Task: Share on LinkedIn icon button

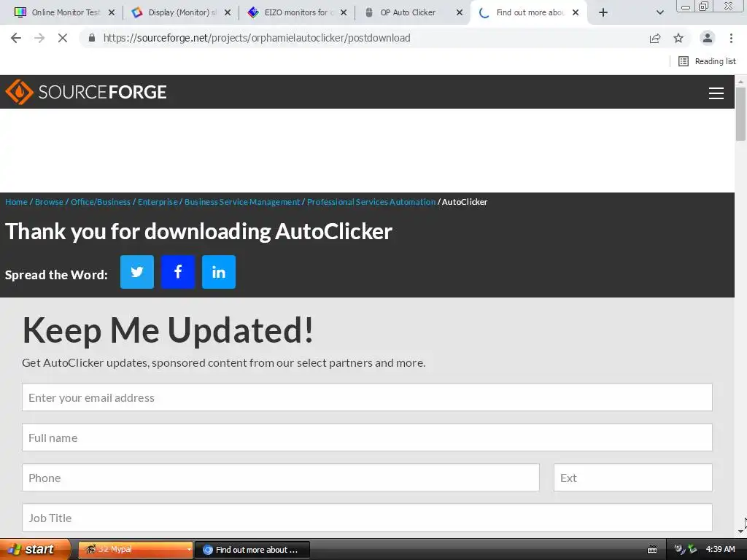Action: tap(219, 272)
